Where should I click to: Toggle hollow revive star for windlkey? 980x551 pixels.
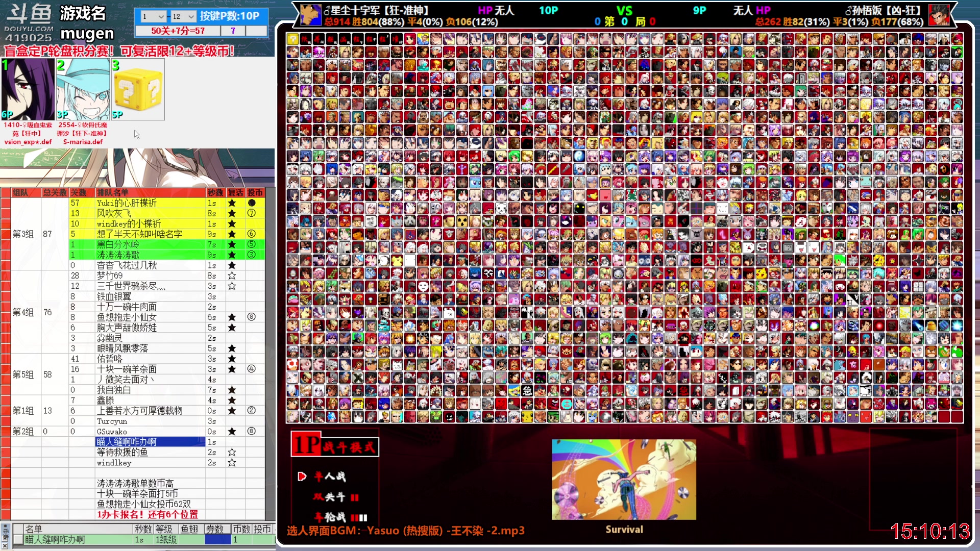pos(232,463)
